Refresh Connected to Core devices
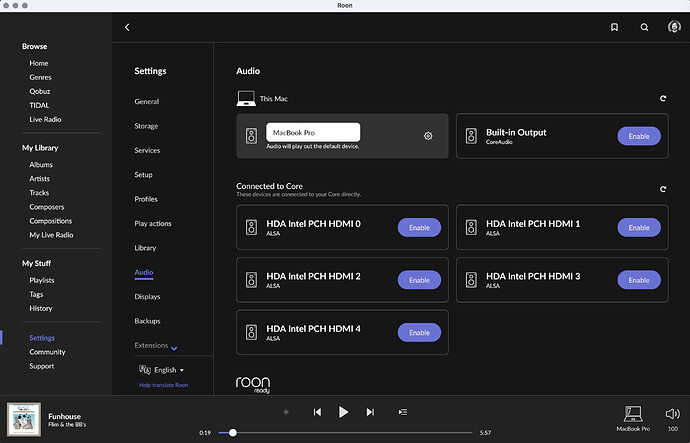 (x=663, y=189)
